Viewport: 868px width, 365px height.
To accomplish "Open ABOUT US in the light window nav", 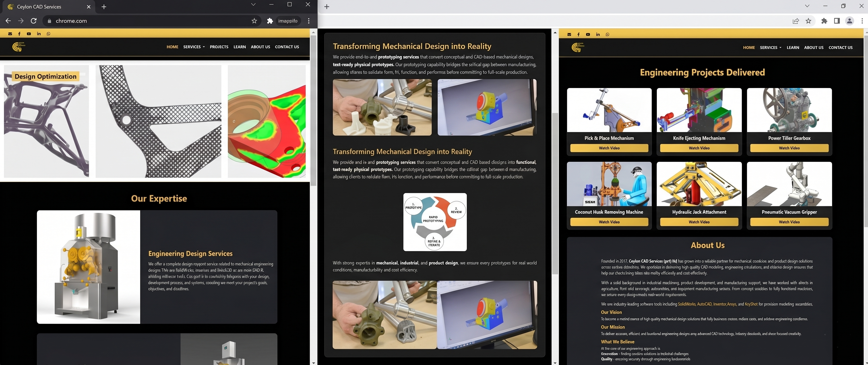I will (x=814, y=48).
